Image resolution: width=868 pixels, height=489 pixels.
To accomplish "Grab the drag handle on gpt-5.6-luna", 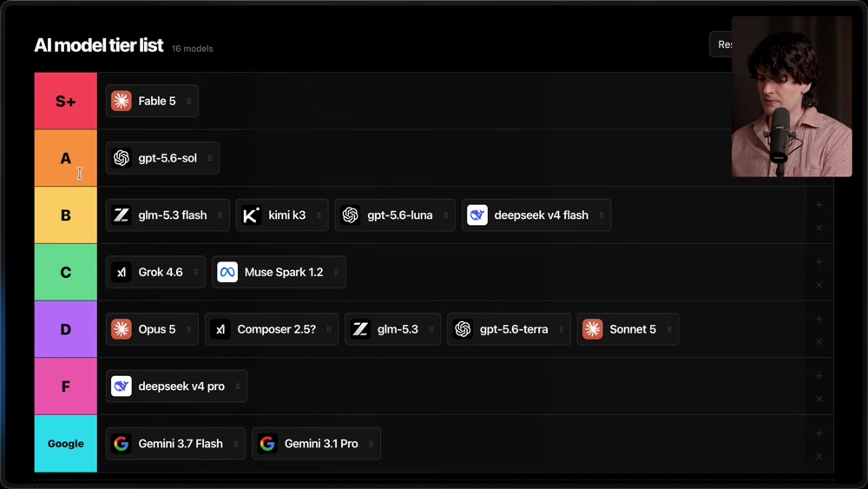I will [445, 215].
